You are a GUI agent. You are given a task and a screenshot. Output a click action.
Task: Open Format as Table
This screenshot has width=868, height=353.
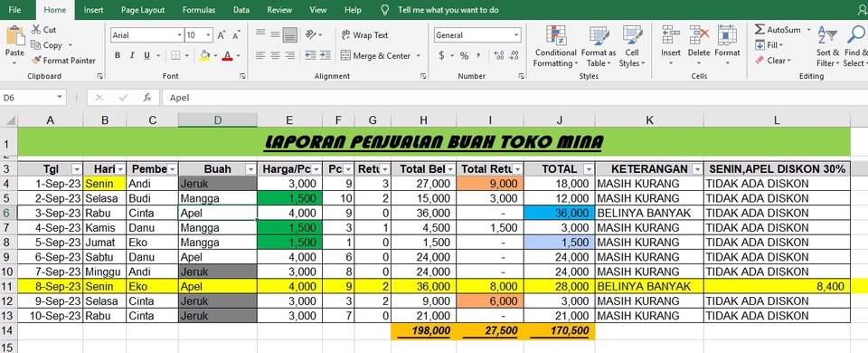coord(599,46)
